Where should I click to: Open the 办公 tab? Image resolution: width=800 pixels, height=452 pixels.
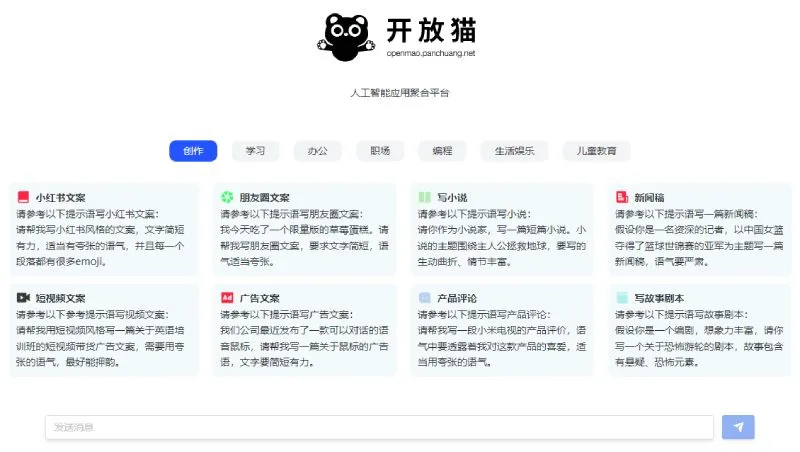318,151
